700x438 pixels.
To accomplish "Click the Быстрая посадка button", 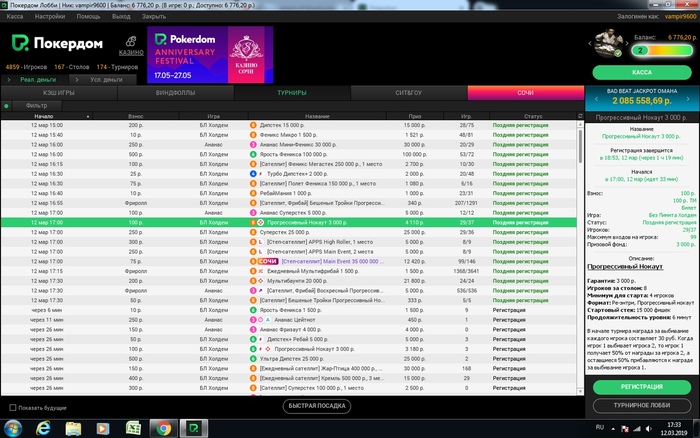I will click(317, 406).
